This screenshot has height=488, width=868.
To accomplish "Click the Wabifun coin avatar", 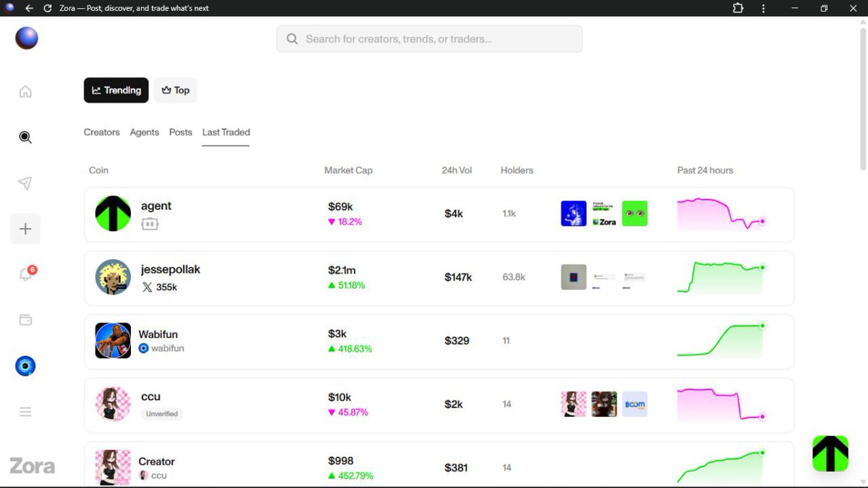I will pos(113,340).
